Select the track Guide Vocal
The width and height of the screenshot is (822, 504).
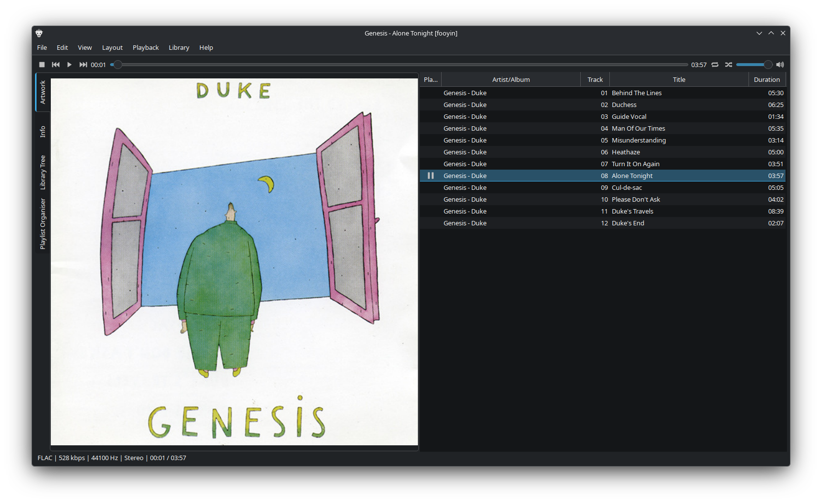pos(602,116)
